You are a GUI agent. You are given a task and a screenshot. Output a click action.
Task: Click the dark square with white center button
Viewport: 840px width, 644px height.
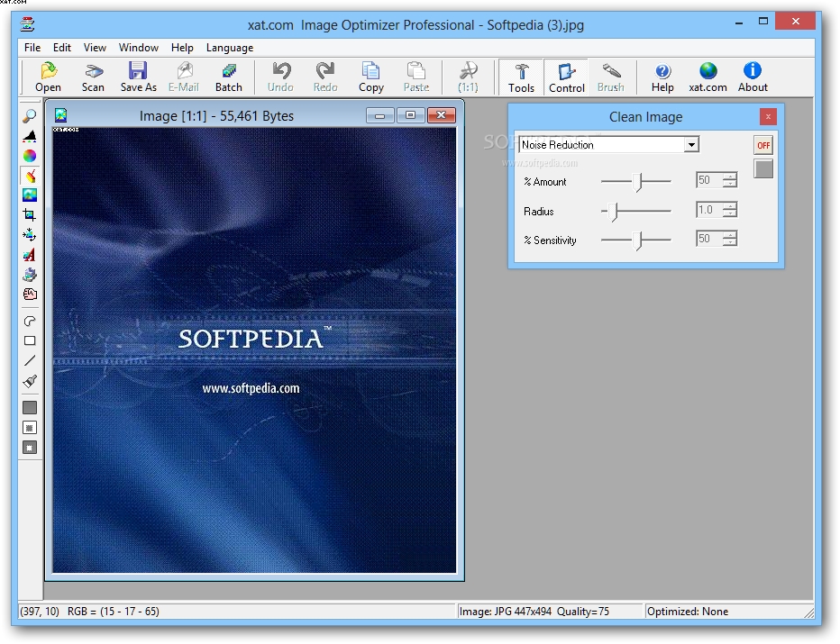(x=30, y=448)
